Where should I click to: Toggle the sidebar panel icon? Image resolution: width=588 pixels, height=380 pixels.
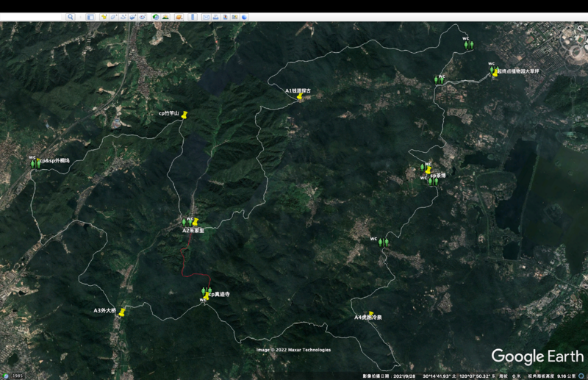90,16
